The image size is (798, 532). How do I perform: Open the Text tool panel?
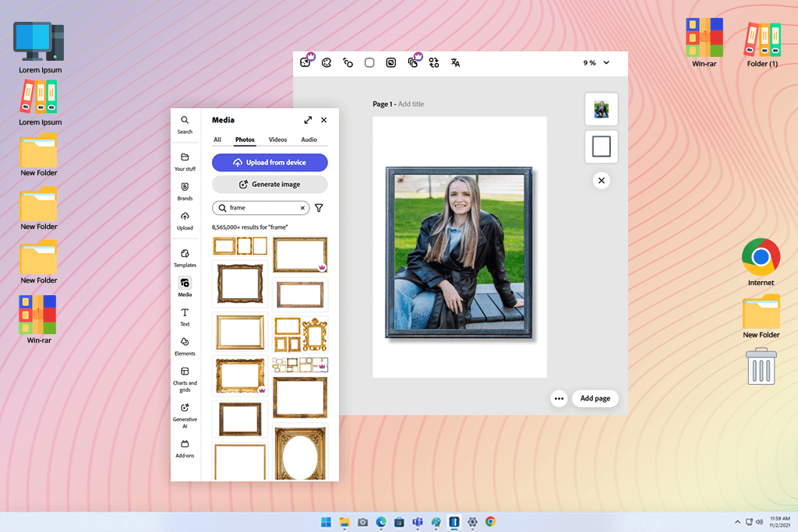tap(185, 316)
